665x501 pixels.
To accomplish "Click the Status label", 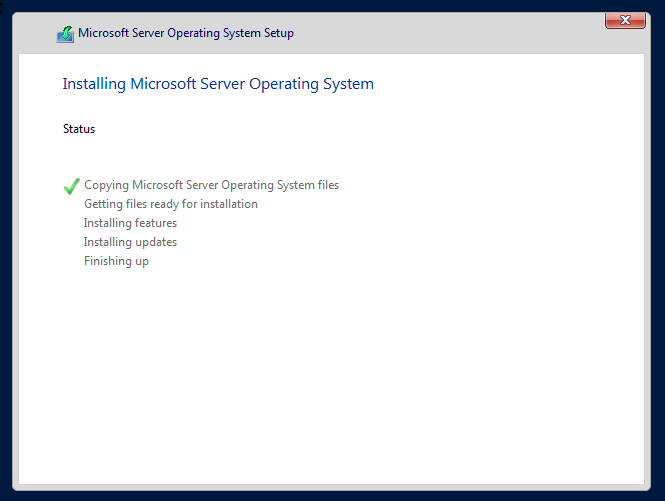I will (x=79, y=129).
